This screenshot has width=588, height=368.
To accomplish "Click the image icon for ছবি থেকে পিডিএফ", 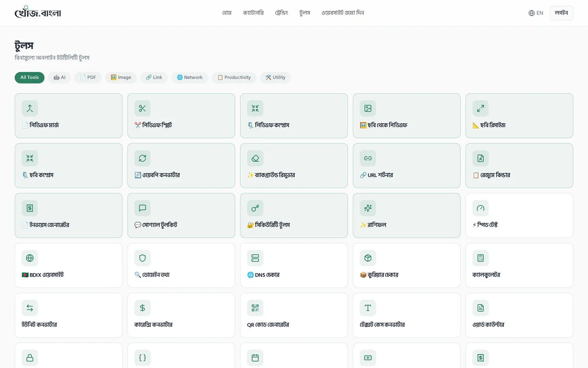I will coord(368,108).
